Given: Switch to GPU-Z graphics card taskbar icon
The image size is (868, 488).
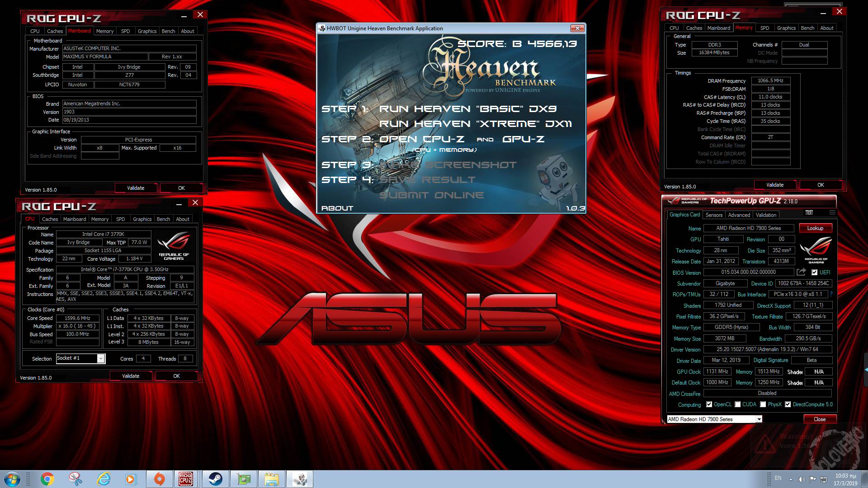Looking at the screenshot, I should tap(244, 479).
